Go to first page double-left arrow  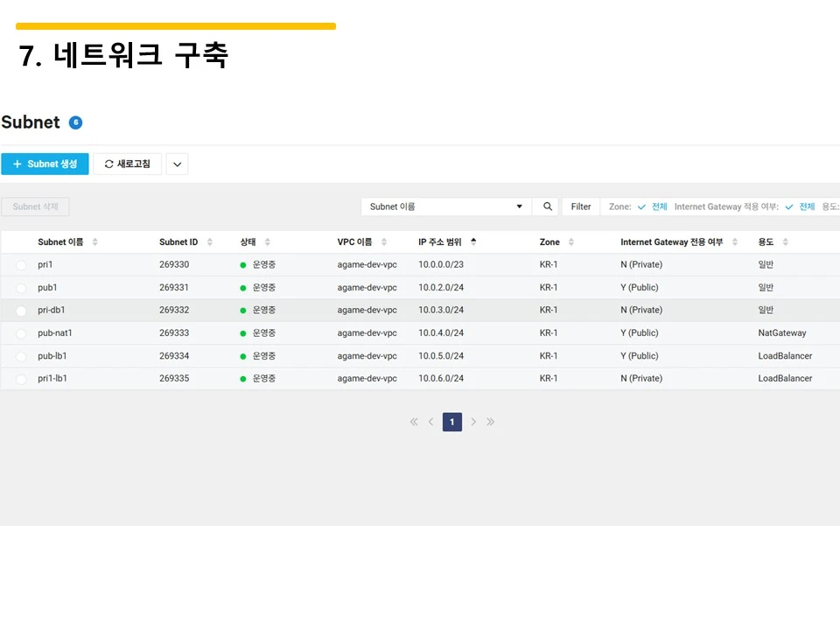pos(414,422)
